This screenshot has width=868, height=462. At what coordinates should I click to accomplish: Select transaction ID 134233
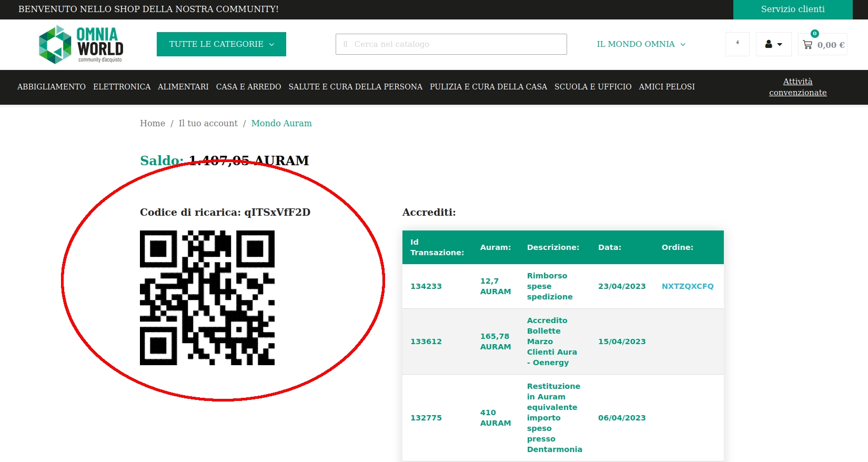click(x=426, y=286)
